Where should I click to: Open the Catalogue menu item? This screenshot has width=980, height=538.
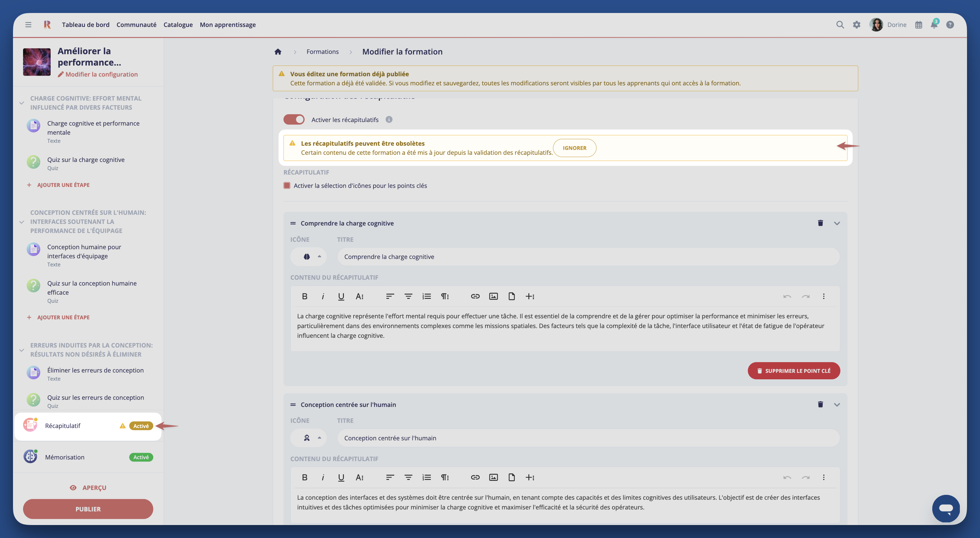178,25
